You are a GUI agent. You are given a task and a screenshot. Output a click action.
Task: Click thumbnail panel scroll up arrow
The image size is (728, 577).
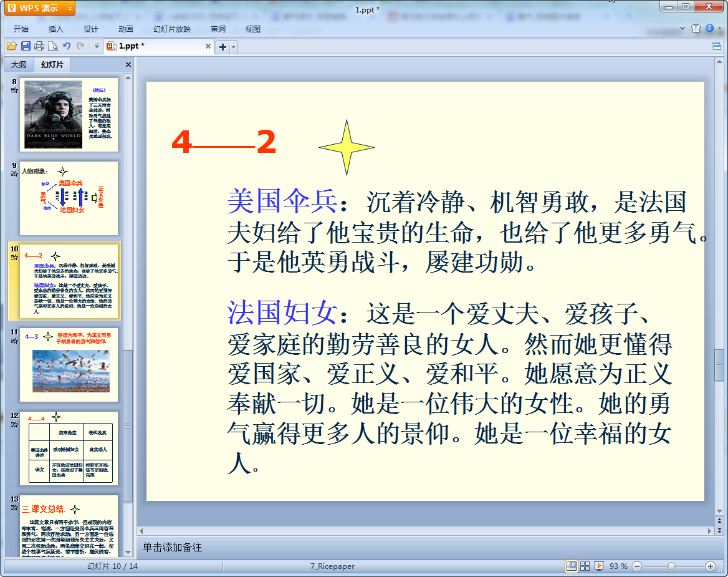(128, 77)
